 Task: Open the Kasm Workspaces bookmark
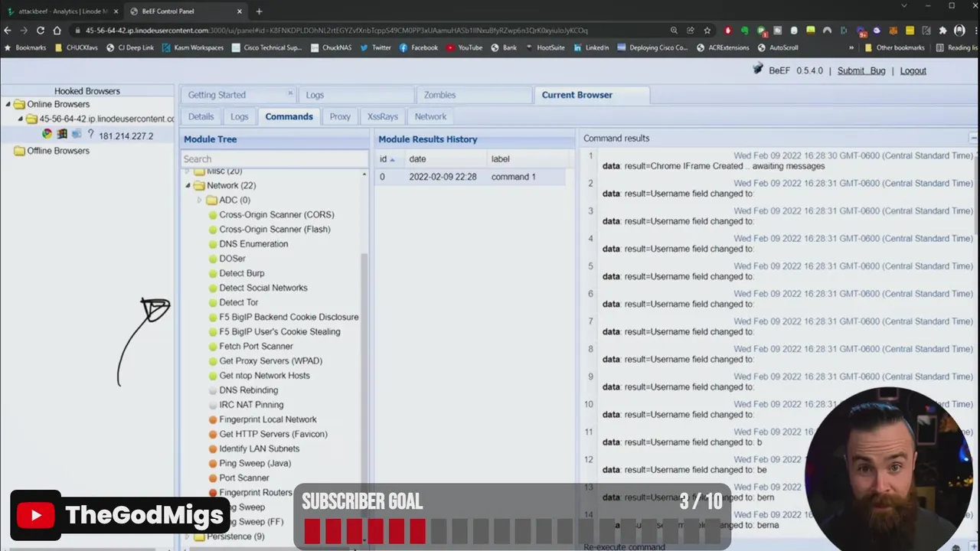tap(193, 47)
